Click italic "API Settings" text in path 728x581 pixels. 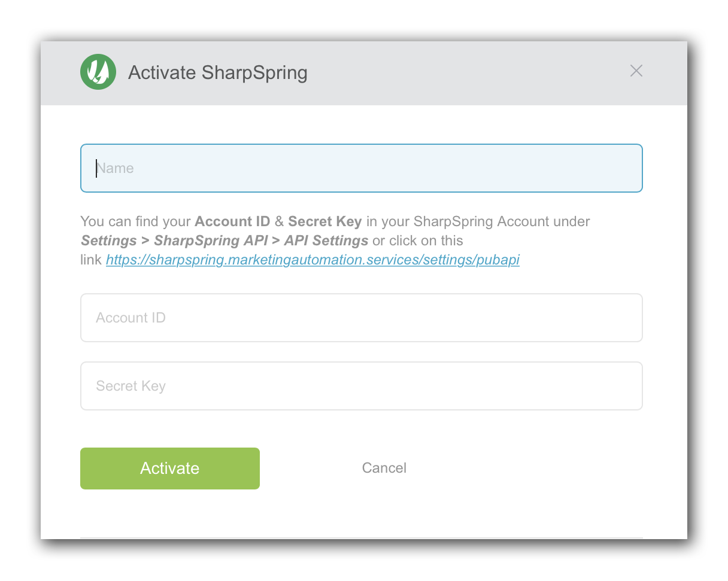click(326, 241)
